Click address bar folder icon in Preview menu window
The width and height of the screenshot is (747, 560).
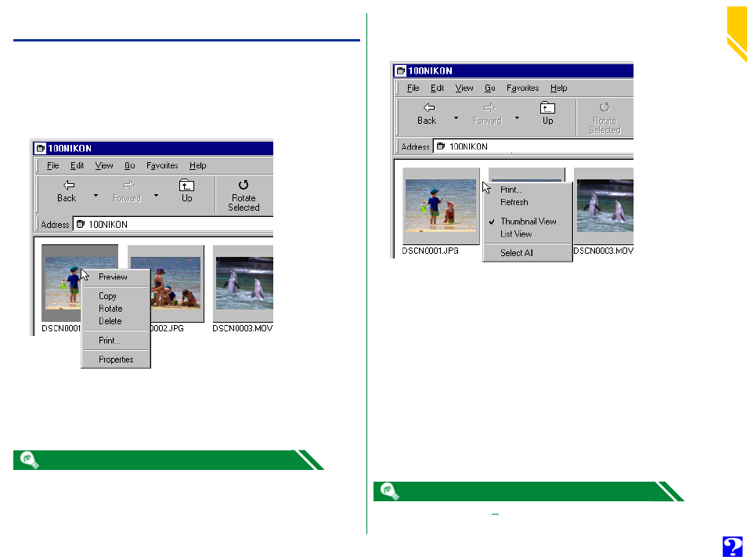coord(81,224)
